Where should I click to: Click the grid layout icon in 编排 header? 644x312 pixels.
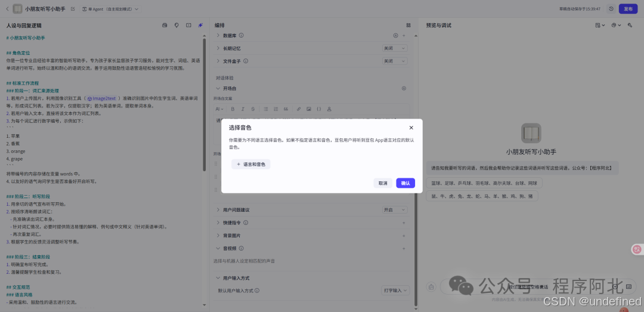pyautogui.click(x=408, y=25)
